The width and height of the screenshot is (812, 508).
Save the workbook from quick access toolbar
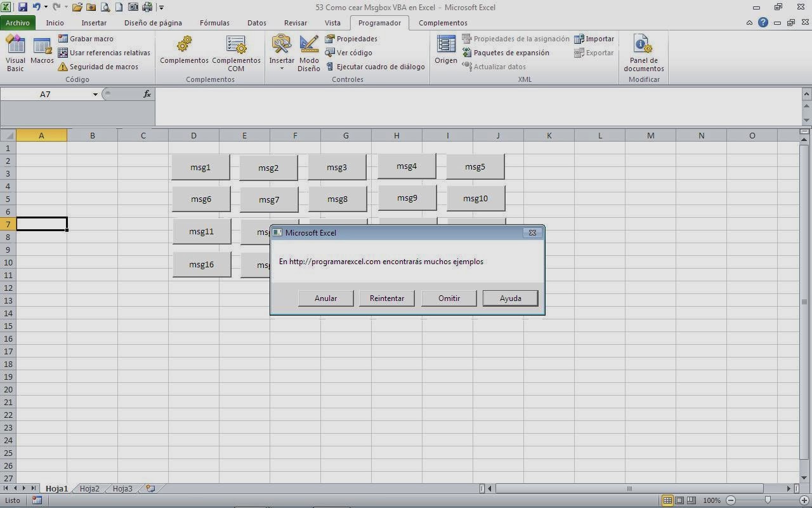point(23,8)
